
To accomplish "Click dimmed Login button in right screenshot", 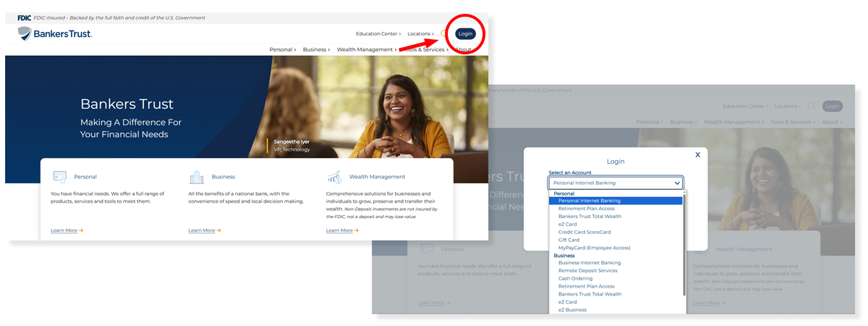I will point(833,106).
